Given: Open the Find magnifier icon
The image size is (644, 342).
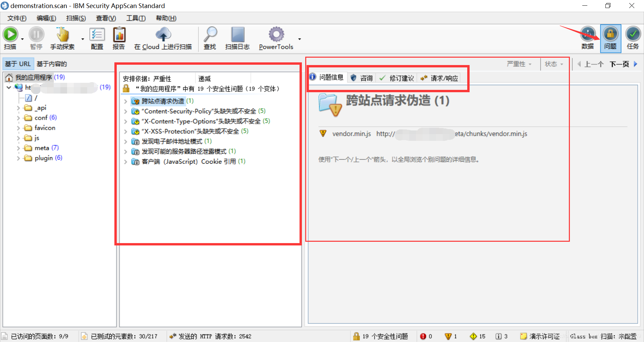Looking at the screenshot, I should tap(210, 35).
